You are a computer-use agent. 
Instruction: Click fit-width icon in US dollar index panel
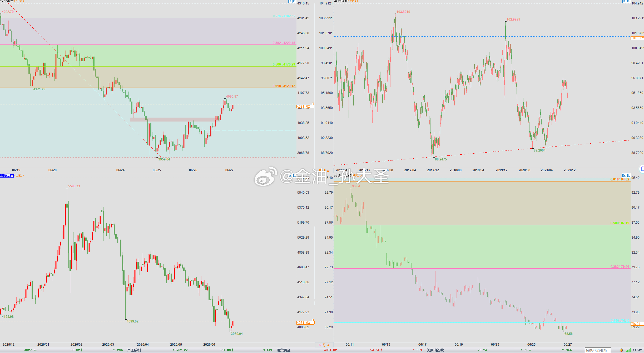[628, 1]
